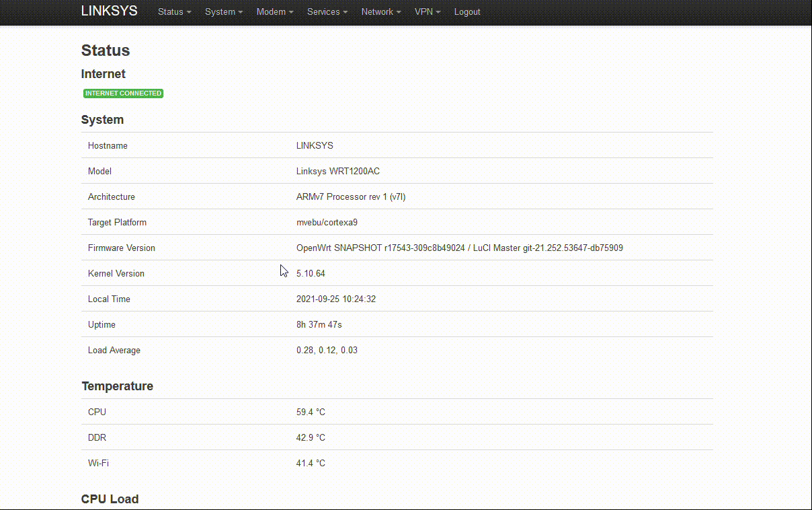Viewport: 812px width, 510px height.
Task: Open the Services dropdown menu
Action: [327, 11]
